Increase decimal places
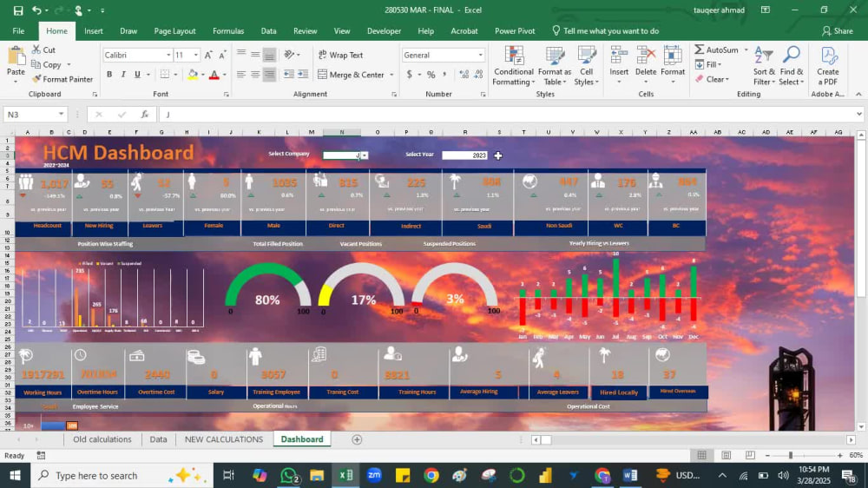868x488 pixels. pos(464,74)
